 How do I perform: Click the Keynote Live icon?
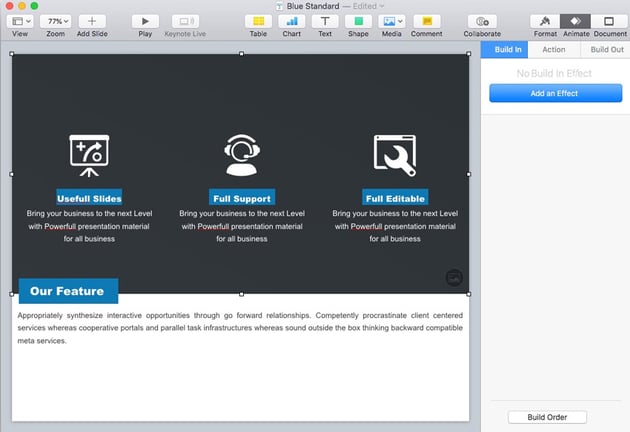click(184, 21)
